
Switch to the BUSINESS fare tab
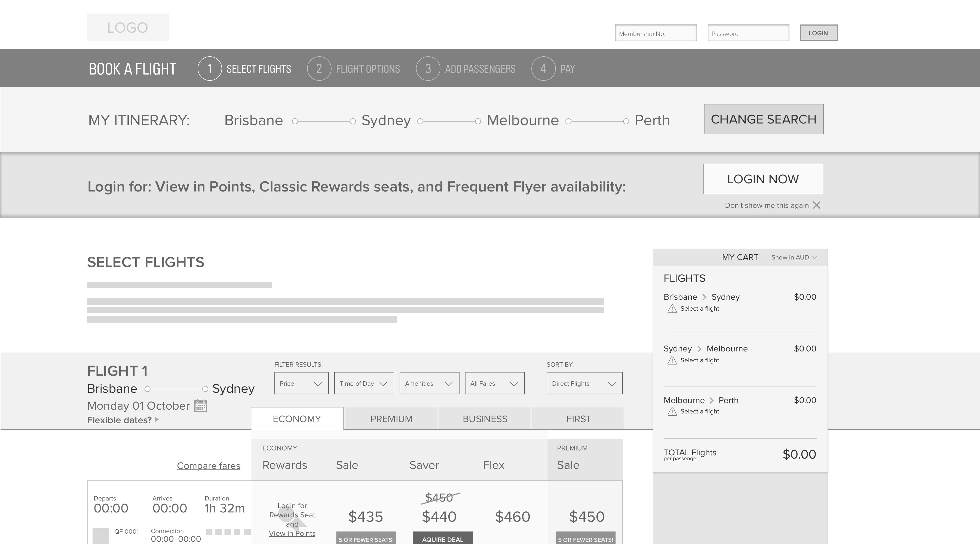coord(485,419)
